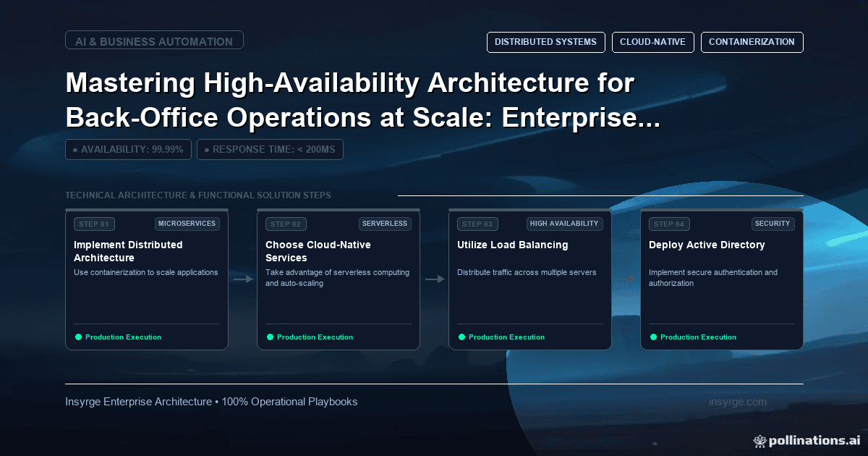Select the Containerization tag
Image resolution: width=868 pixels, height=456 pixels.
tap(752, 42)
